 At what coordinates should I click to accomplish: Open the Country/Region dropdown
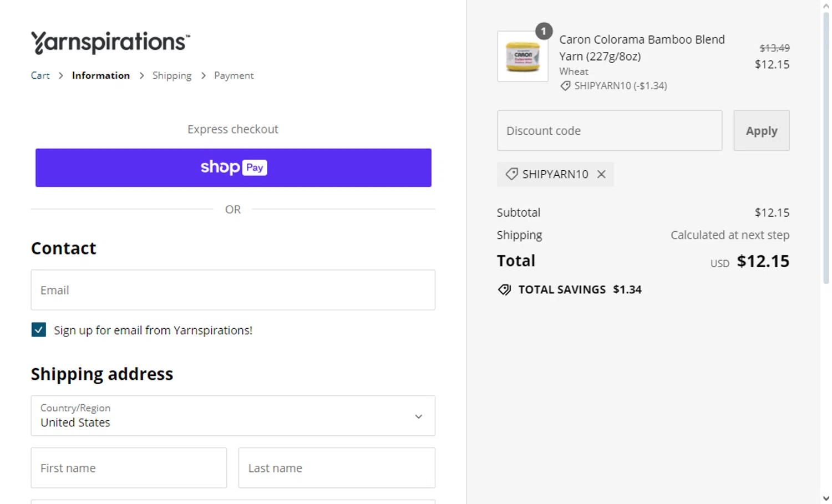(x=233, y=416)
